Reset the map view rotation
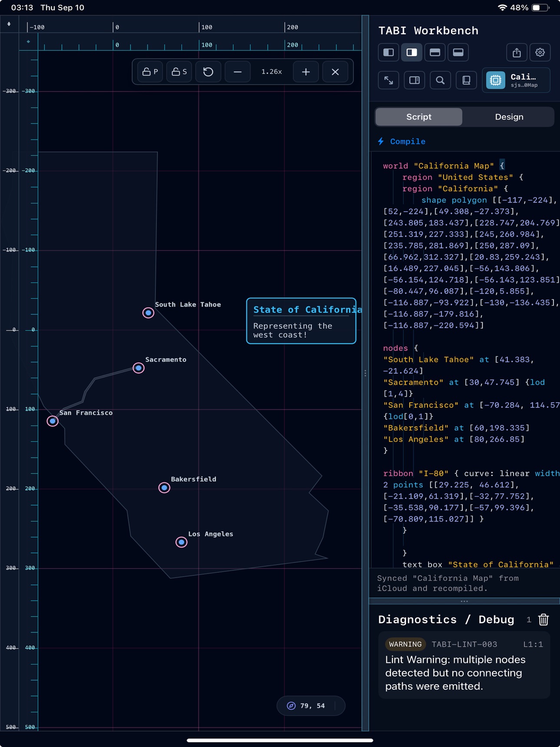 (x=208, y=72)
